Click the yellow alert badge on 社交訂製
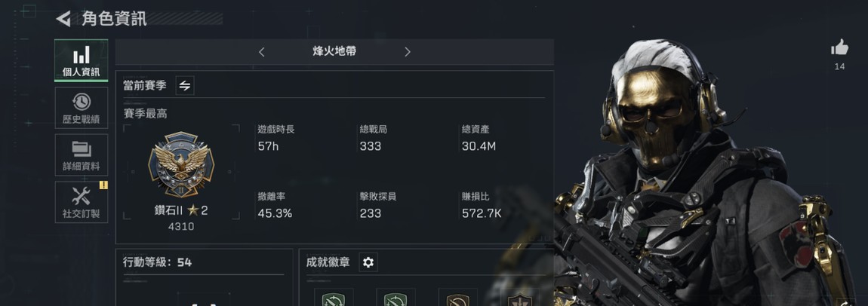 coord(103,185)
